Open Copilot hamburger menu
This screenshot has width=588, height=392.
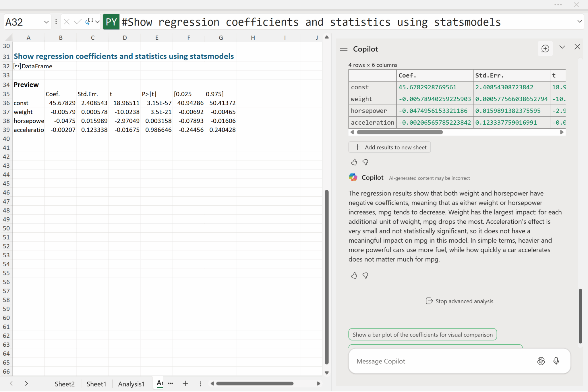point(343,49)
